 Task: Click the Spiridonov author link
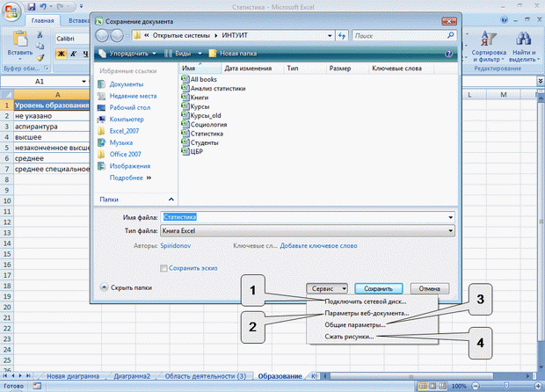(x=176, y=246)
